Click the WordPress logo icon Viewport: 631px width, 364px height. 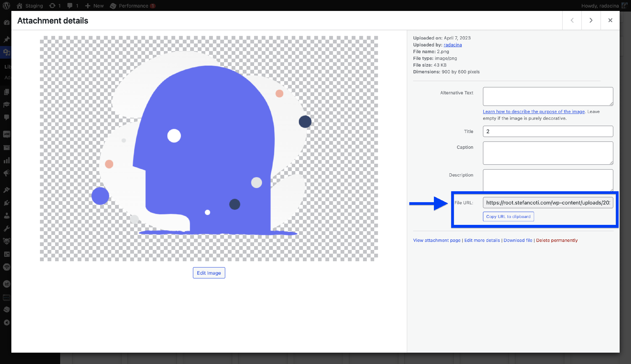pos(7,5)
